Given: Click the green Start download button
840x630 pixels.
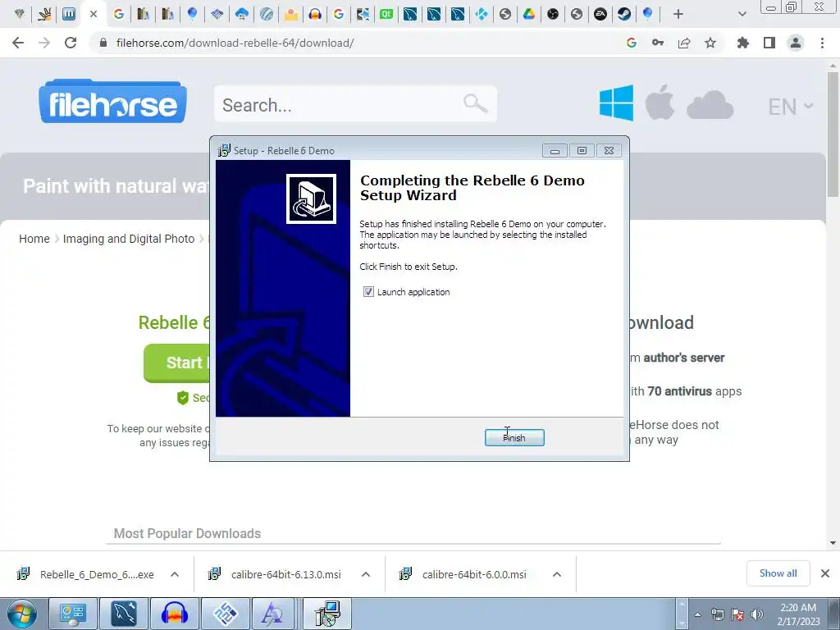Looking at the screenshot, I should tap(177, 363).
